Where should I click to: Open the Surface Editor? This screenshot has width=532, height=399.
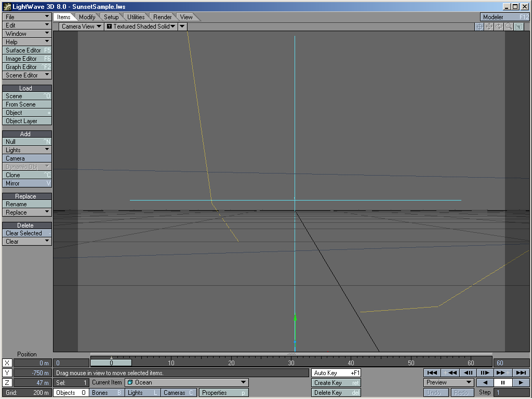coord(27,50)
